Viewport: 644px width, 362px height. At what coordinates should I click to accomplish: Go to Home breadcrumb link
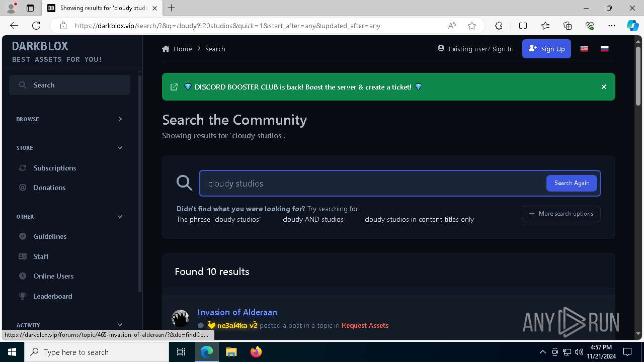[177, 49]
